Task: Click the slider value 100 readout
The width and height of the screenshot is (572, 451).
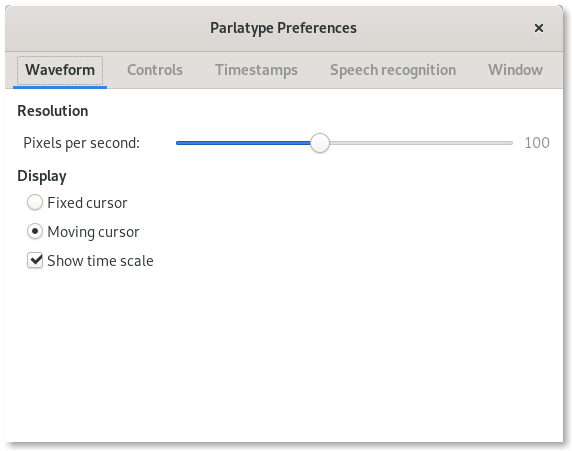Action: click(537, 143)
